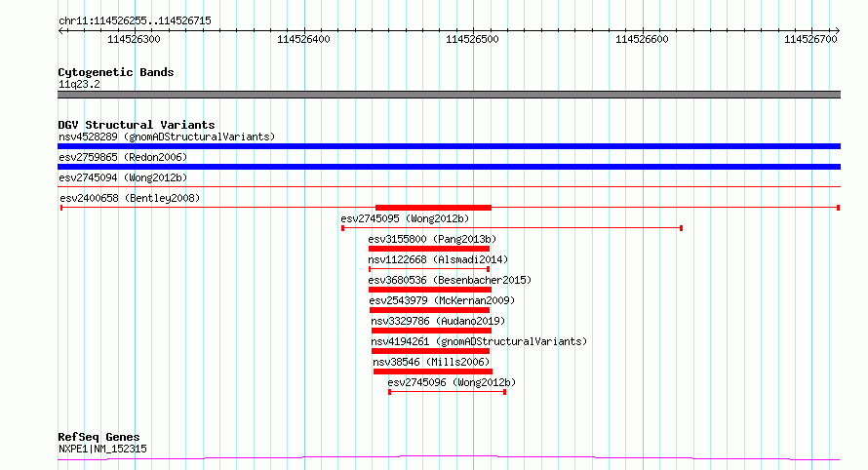The height and width of the screenshot is (470, 868).
Task: Click ruler position 114526500
Action: (x=472, y=39)
